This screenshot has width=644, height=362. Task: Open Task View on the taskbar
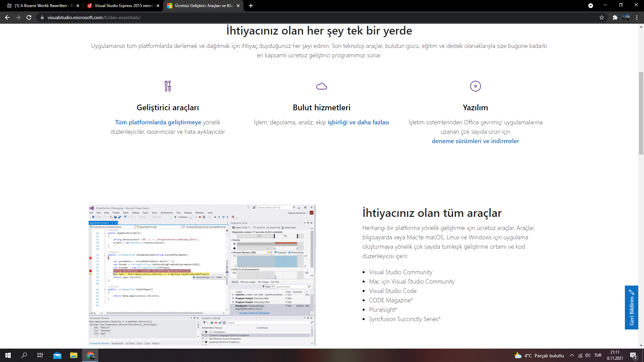pos(40,355)
